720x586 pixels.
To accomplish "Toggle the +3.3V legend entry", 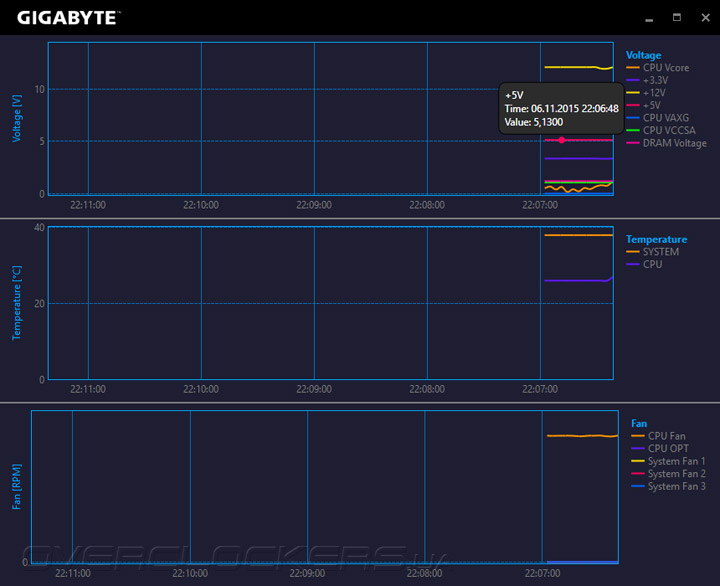I will [x=647, y=80].
